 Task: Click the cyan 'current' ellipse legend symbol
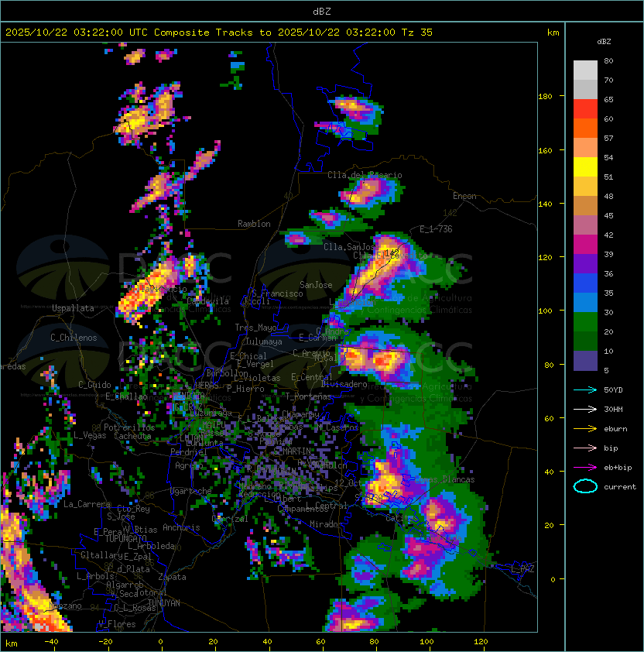click(585, 486)
